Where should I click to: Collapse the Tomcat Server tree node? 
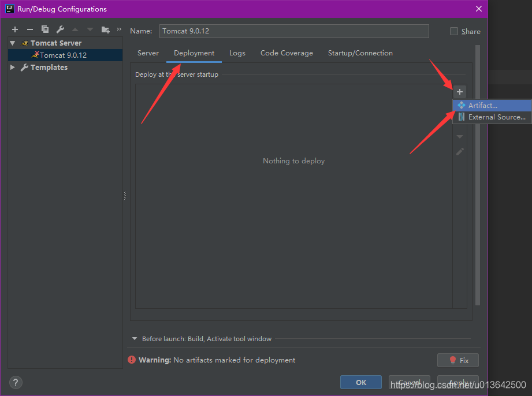[13, 43]
